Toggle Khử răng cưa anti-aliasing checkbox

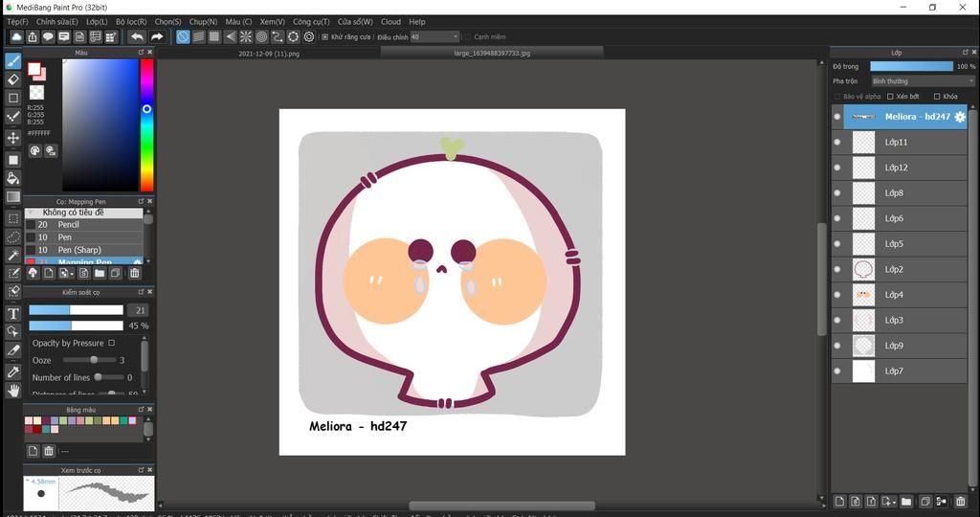click(325, 37)
